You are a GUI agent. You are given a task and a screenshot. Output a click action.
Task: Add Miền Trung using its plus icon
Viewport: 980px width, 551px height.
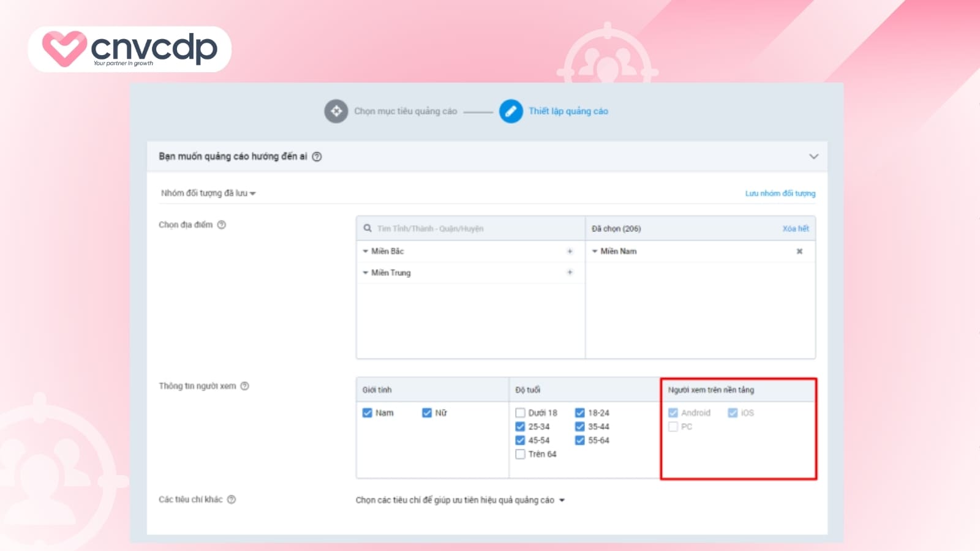coord(570,272)
